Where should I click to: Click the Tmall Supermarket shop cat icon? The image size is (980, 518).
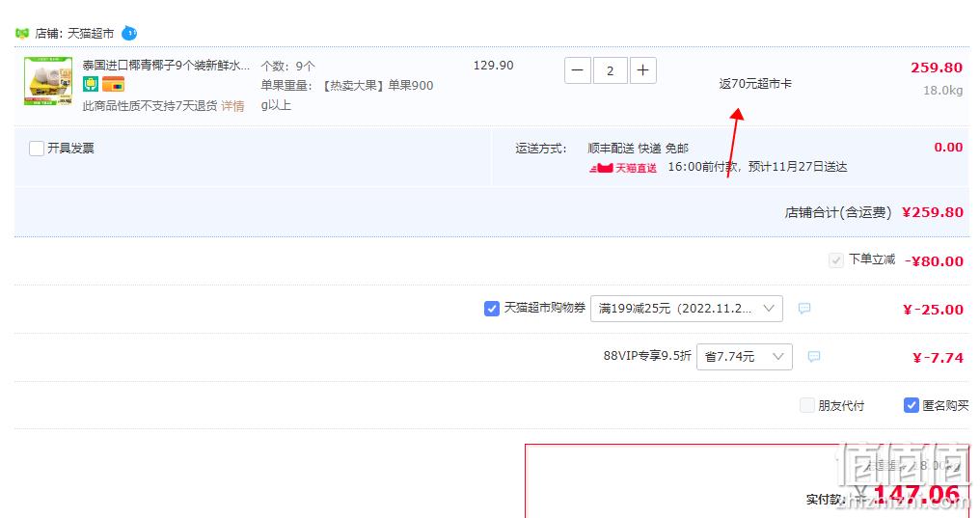click(22, 33)
